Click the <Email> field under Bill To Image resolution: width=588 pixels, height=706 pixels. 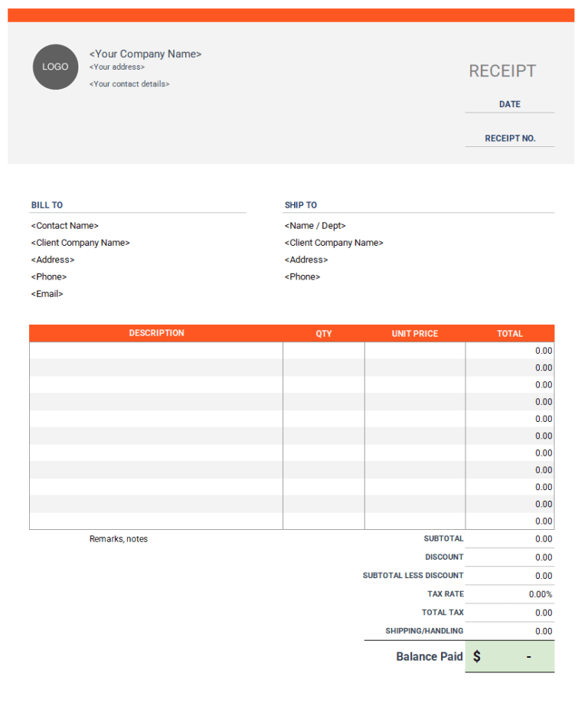click(47, 294)
